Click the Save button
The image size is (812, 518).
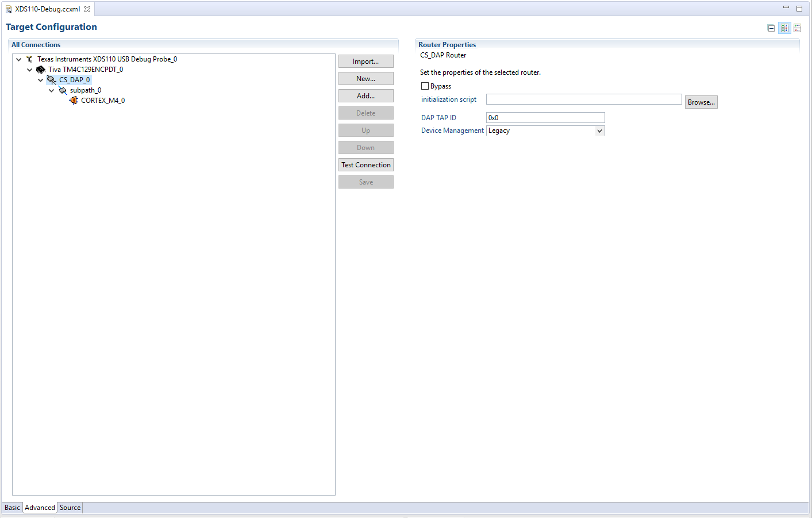[x=365, y=182]
